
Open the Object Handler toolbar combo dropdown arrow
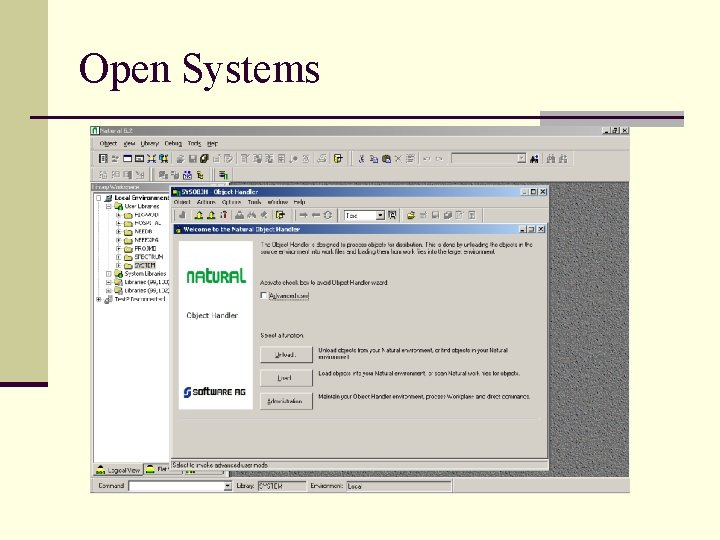coord(380,215)
